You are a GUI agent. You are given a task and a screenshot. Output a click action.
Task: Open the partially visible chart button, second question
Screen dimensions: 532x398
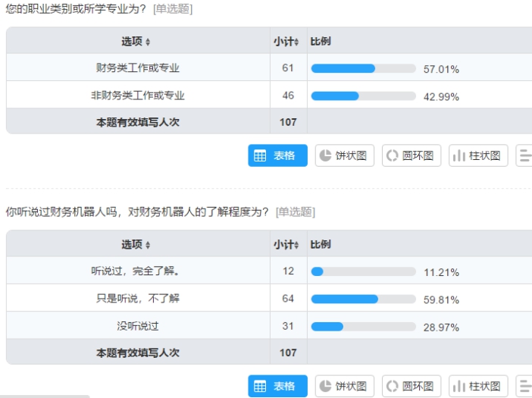524,386
